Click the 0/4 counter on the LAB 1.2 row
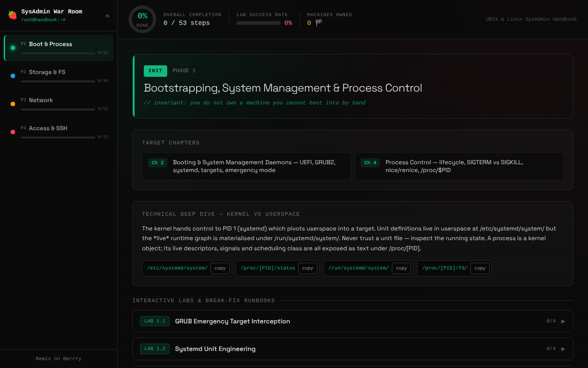Screen dimensions: 588x368 tap(551, 349)
